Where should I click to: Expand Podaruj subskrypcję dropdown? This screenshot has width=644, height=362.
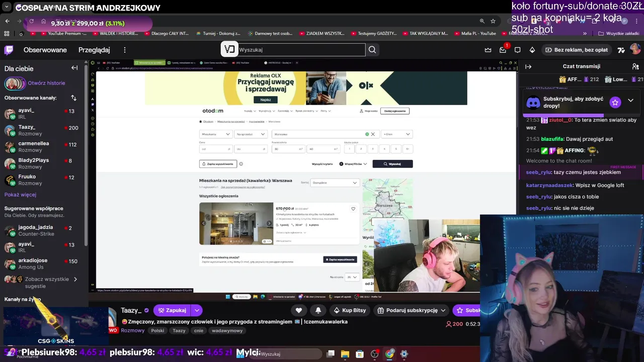(443, 310)
